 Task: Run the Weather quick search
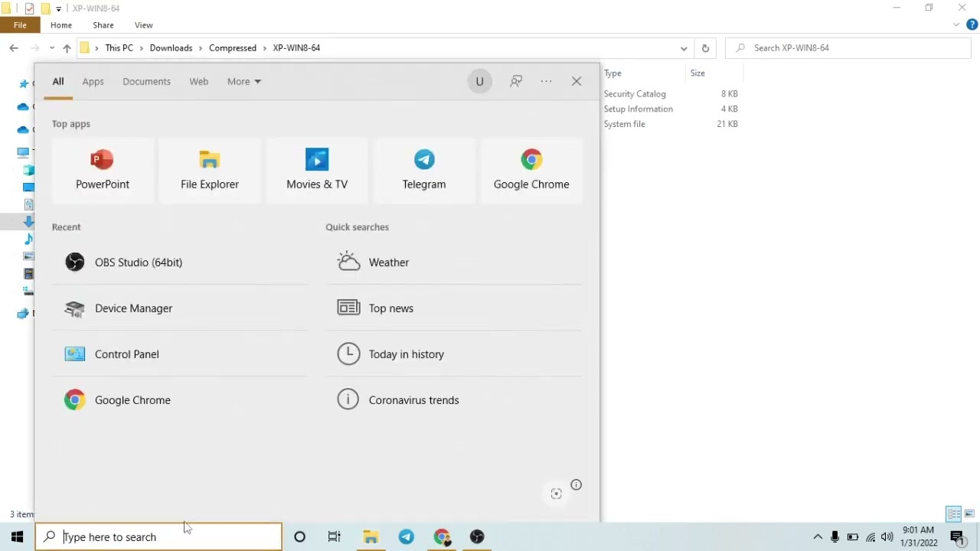454,262
